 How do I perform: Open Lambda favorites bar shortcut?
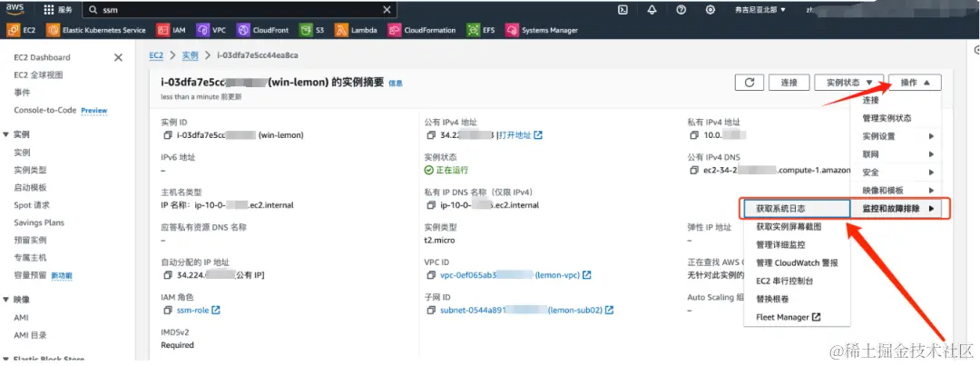[356, 30]
